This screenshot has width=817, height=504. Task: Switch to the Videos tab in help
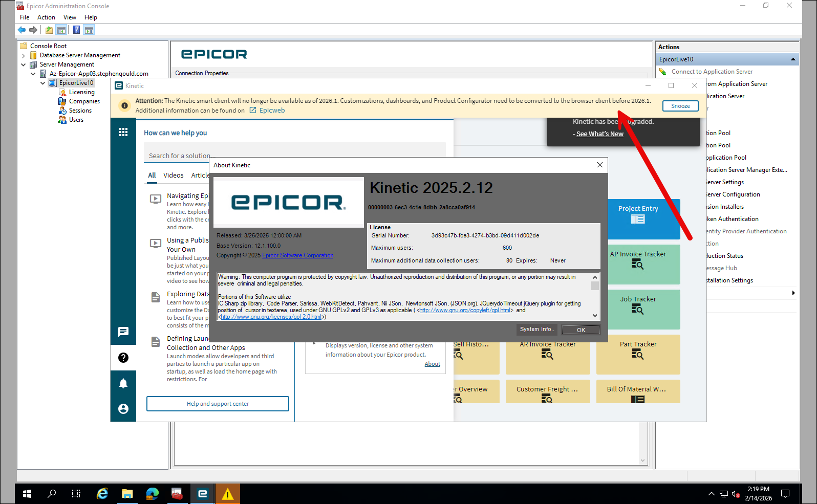174,176
